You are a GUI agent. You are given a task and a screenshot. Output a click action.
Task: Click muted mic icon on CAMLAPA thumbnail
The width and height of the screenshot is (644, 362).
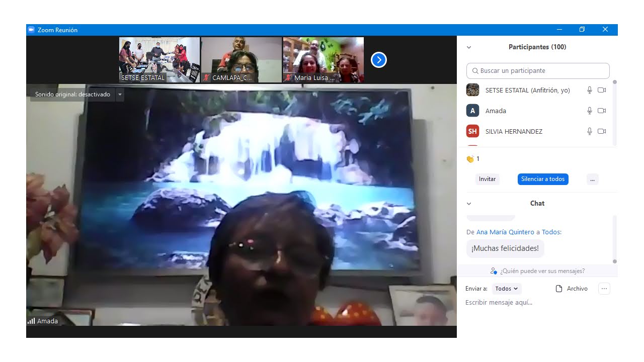[206, 78]
